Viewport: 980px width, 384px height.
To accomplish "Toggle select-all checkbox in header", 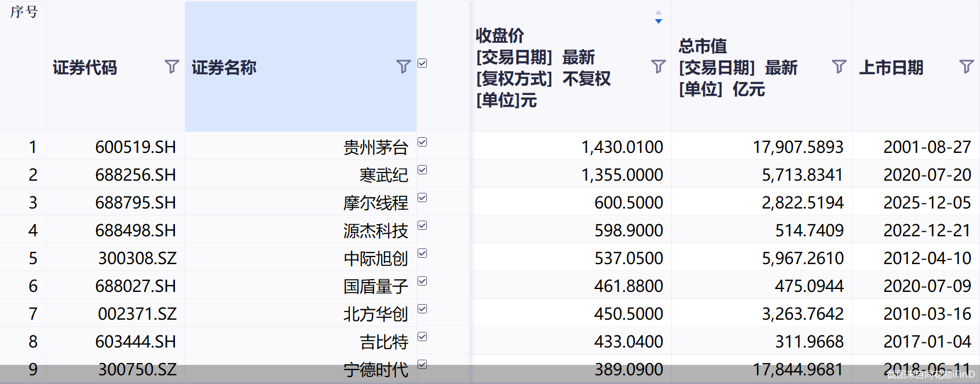I will pyautogui.click(x=422, y=63).
